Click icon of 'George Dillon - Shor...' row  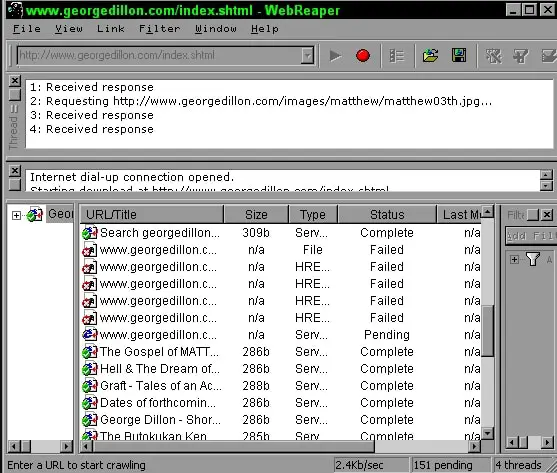(90, 420)
